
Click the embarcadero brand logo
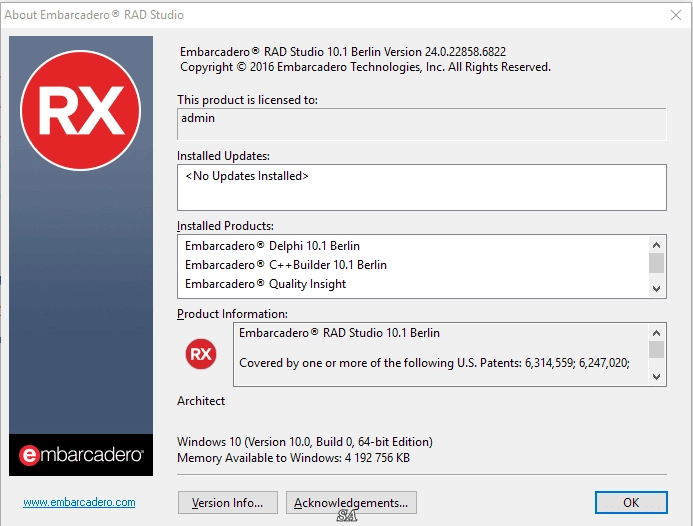(x=81, y=455)
